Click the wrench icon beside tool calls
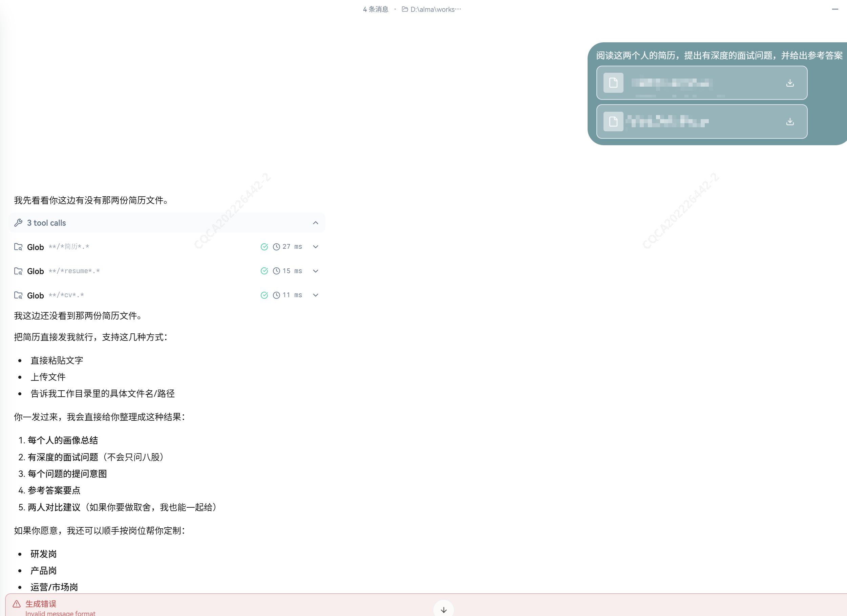 click(18, 223)
